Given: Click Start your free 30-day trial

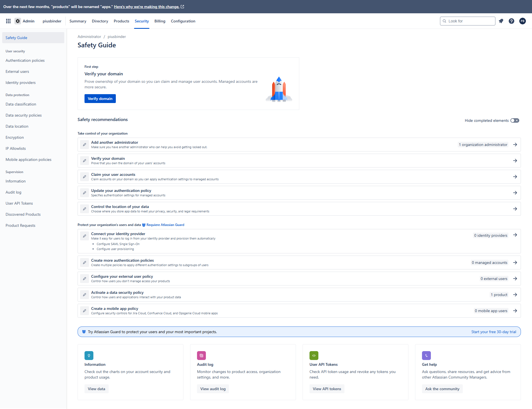Looking at the screenshot, I should 494,332.
